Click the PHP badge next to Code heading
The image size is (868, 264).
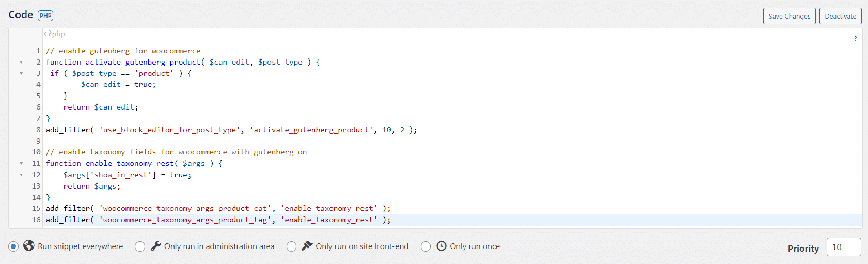pos(45,15)
